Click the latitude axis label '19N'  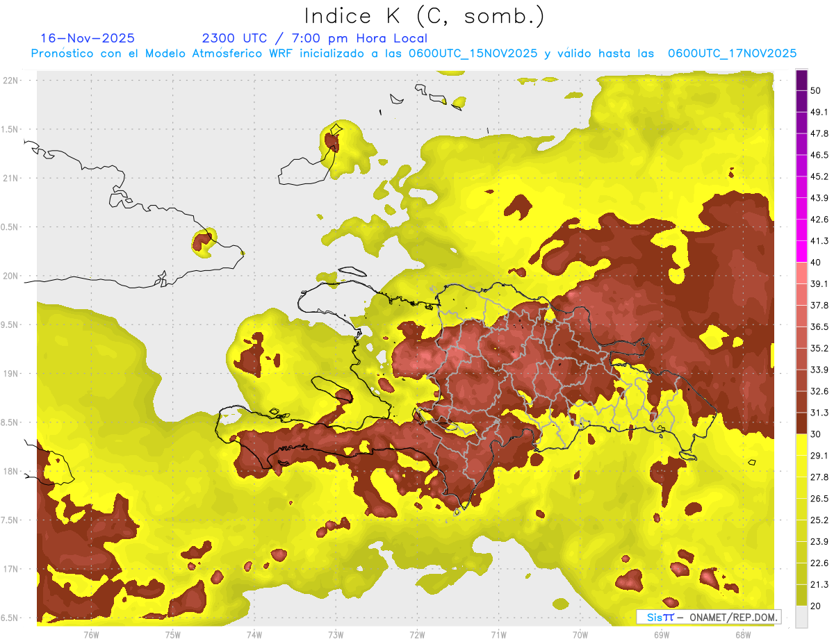click(10, 374)
